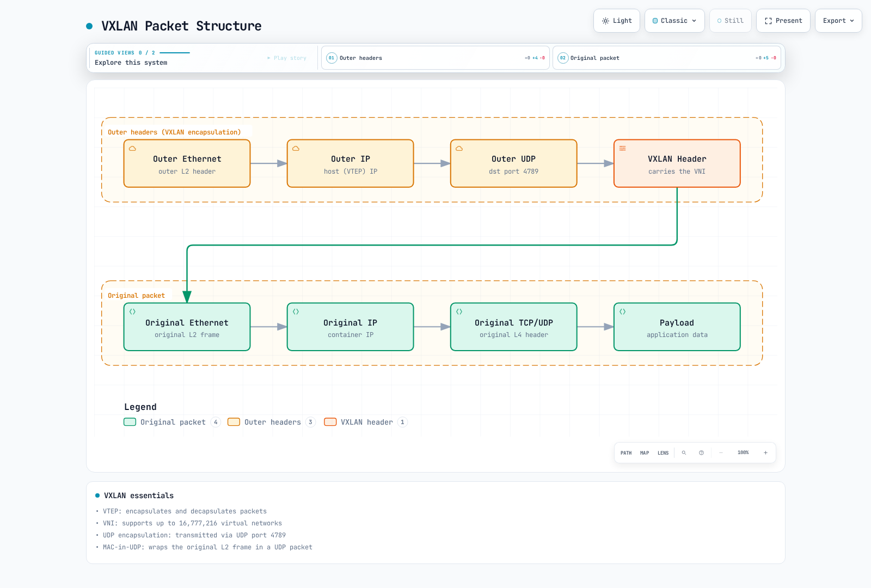Toggle the LENS view mode
This screenshot has height=588, width=871.
coord(663,453)
